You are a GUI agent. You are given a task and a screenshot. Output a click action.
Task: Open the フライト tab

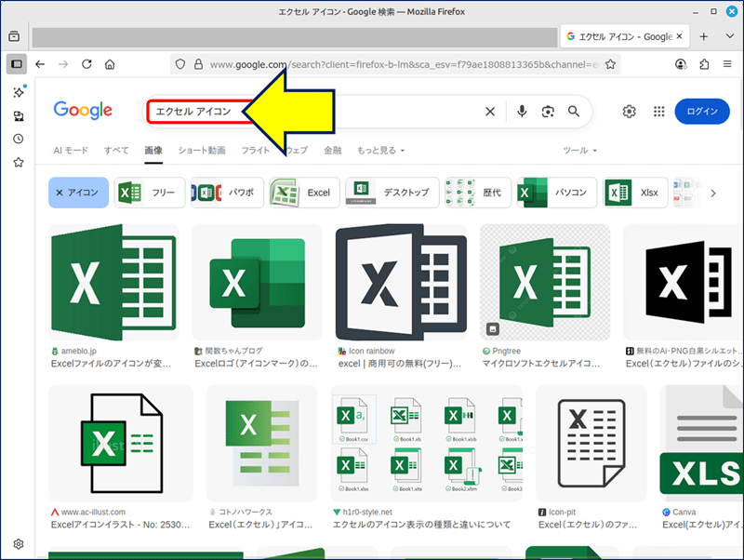coord(255,151)
